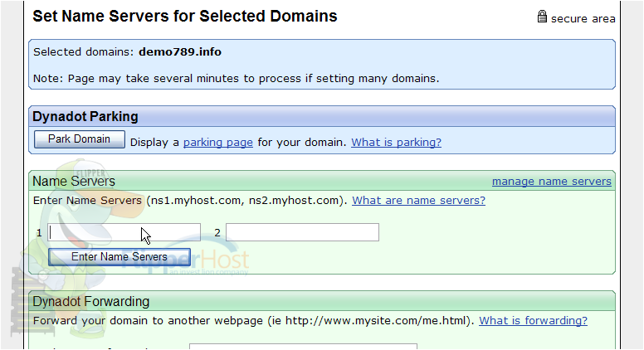Focus name server field number 2
Image resolution: width=644 pixels, height=350 pixels.
click(302, 232)
